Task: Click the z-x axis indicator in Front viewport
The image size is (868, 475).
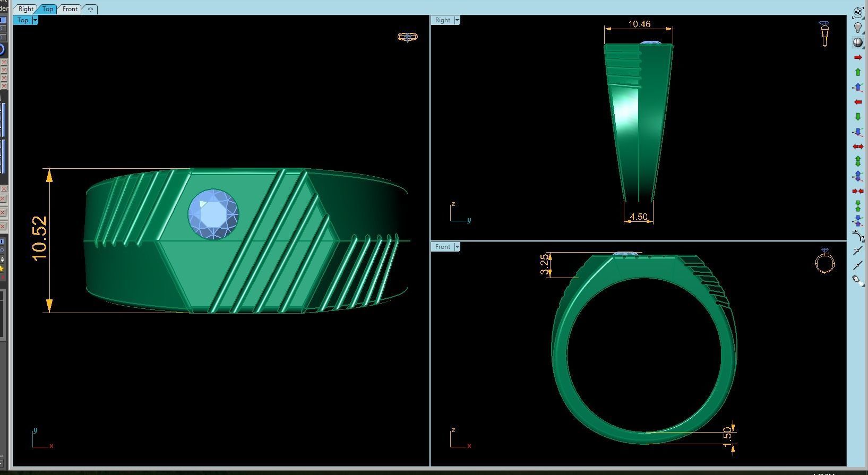Action: point(460,438)
